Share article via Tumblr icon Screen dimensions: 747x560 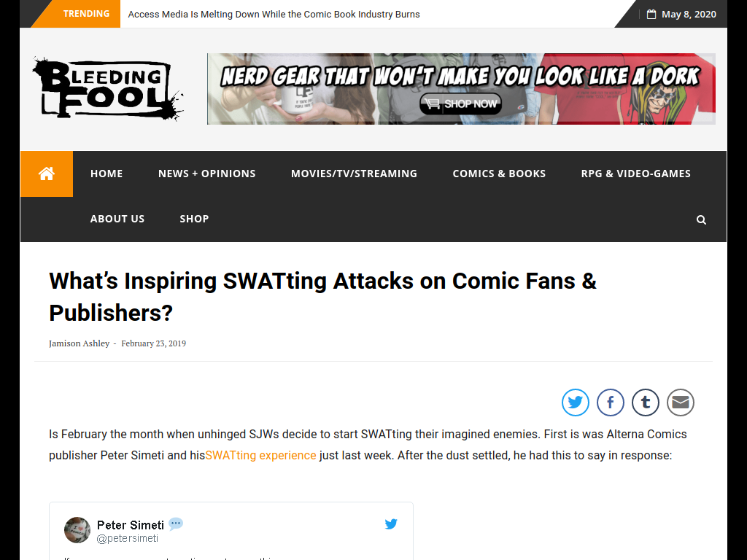646,402
